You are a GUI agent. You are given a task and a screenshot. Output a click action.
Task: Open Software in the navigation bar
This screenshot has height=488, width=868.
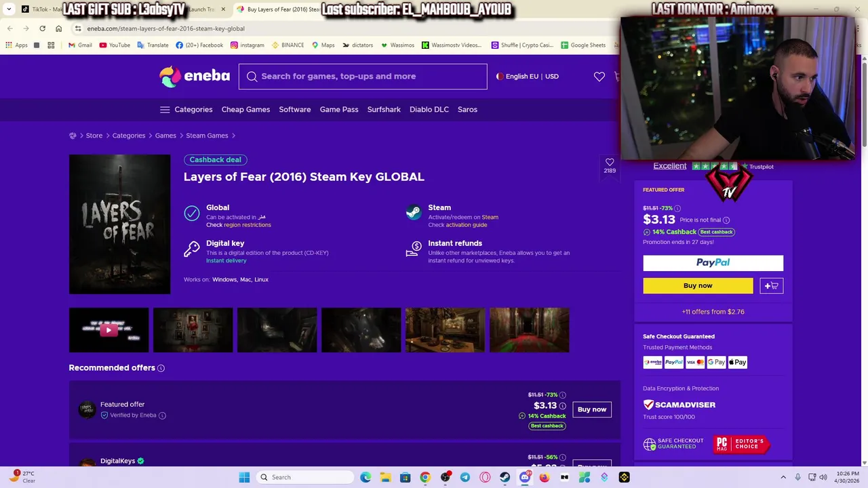[294, 110]
